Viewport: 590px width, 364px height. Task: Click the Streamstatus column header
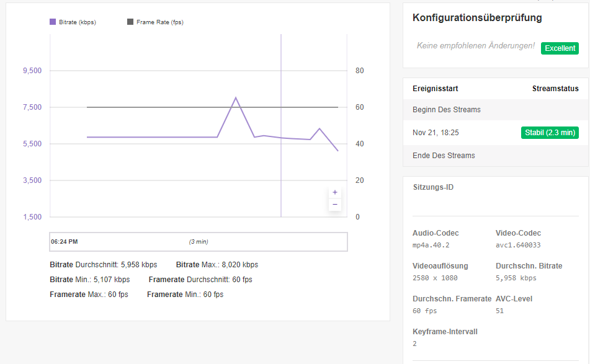pos(555,89)
